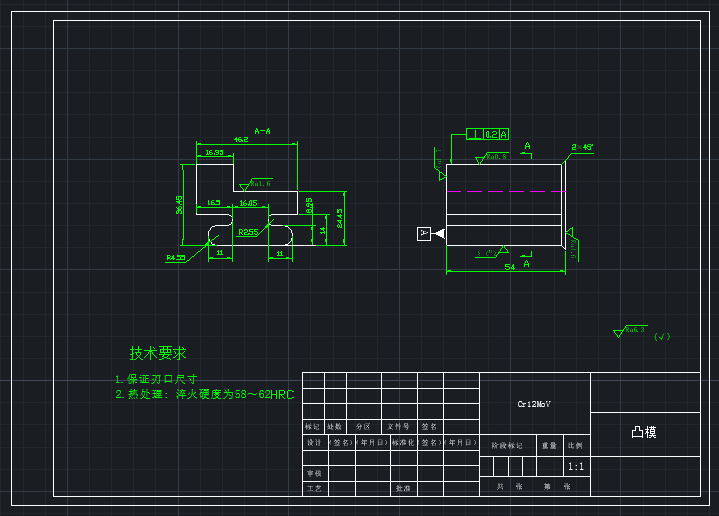
Task: Select the Ra6.3 general roughness symbol
Action: (631, 331)
